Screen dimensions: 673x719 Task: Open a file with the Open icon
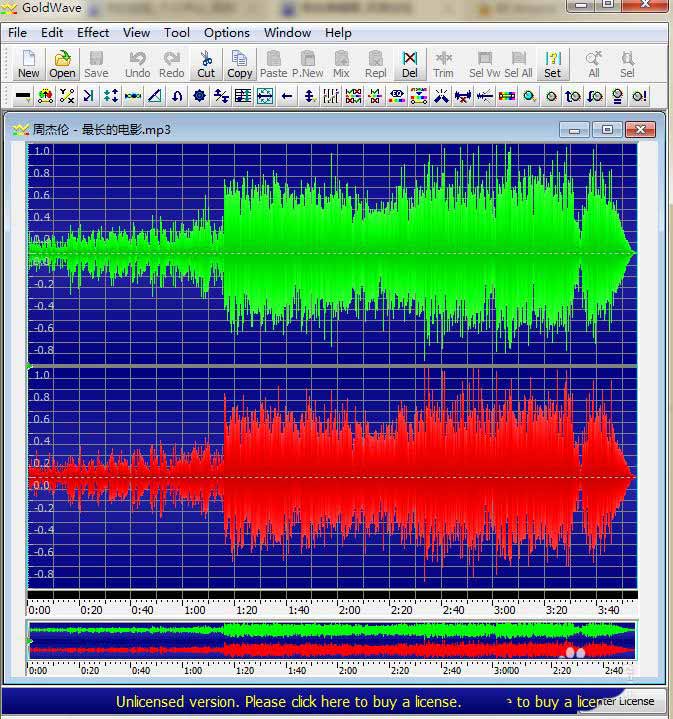tap(62, 64)
